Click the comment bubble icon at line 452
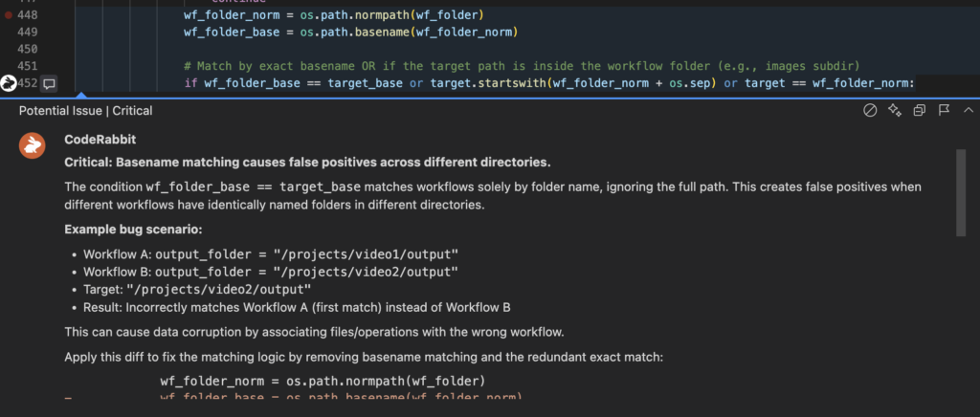Viewport: 980px width, 417px height. [49, 83]
